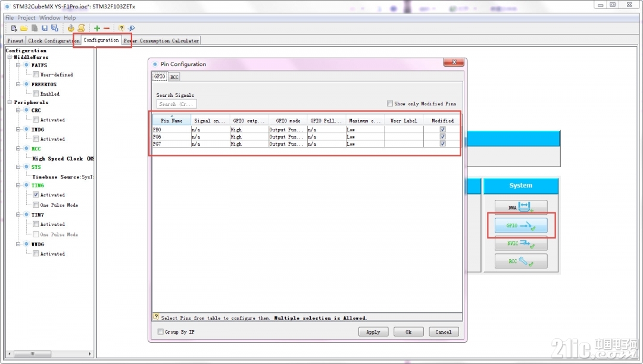Click the Generate Code stamp icon

pyautogui.click(x=71, y=29)
